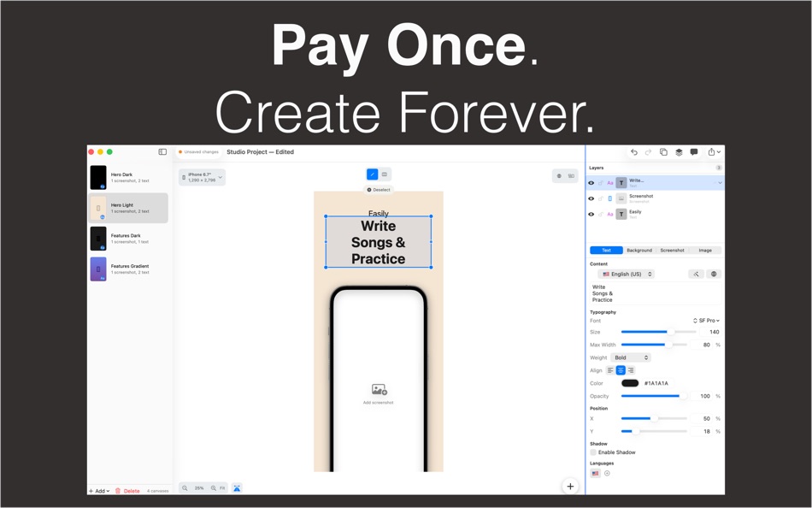Open the Image tab in the inspector
Viewport: 812px width, 508px height.
[706, 251]
